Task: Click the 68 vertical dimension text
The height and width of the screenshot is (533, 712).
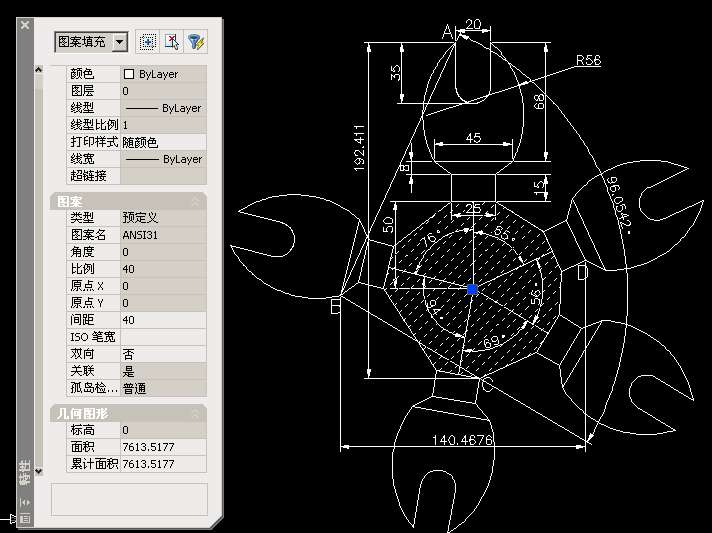Action: (539, 102)
